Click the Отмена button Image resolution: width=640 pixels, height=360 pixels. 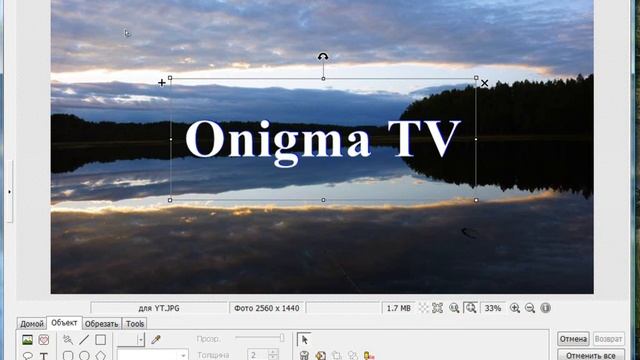click(x=573, y=339)
